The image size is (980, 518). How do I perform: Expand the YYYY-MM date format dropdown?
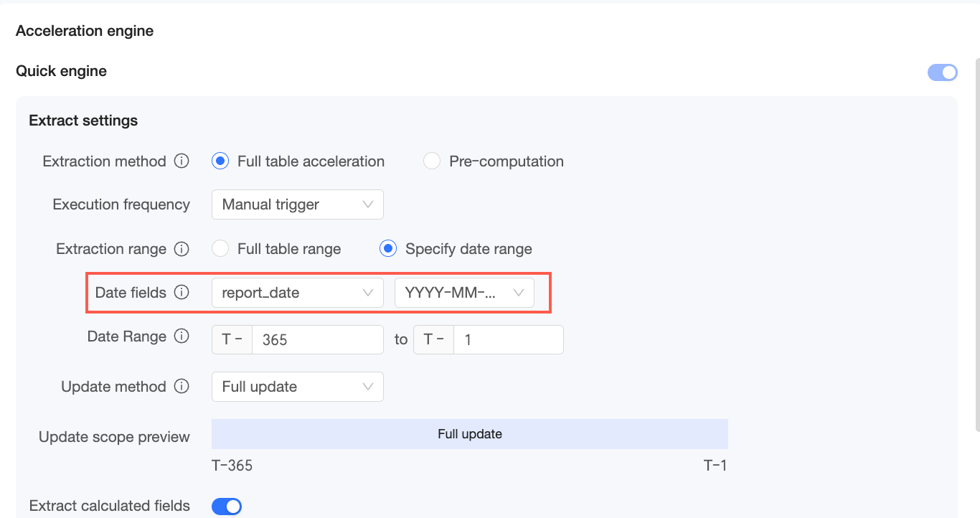(464, 293)
